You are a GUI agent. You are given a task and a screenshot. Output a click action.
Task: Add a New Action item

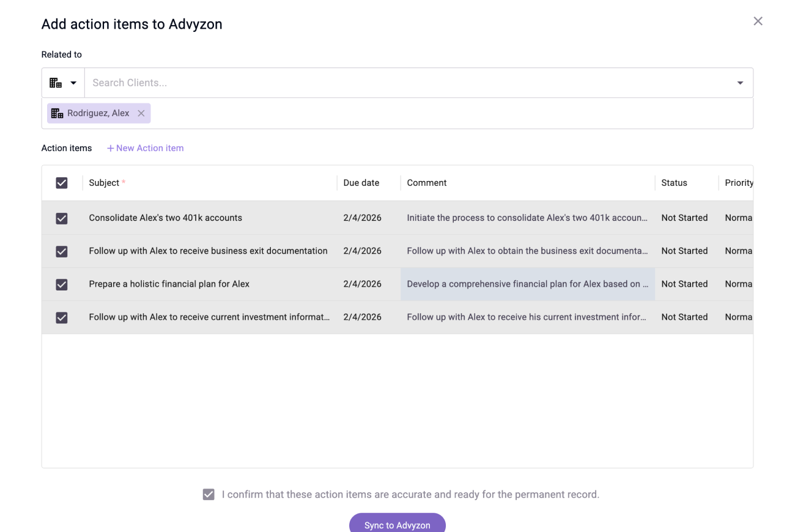coord(146,148)
